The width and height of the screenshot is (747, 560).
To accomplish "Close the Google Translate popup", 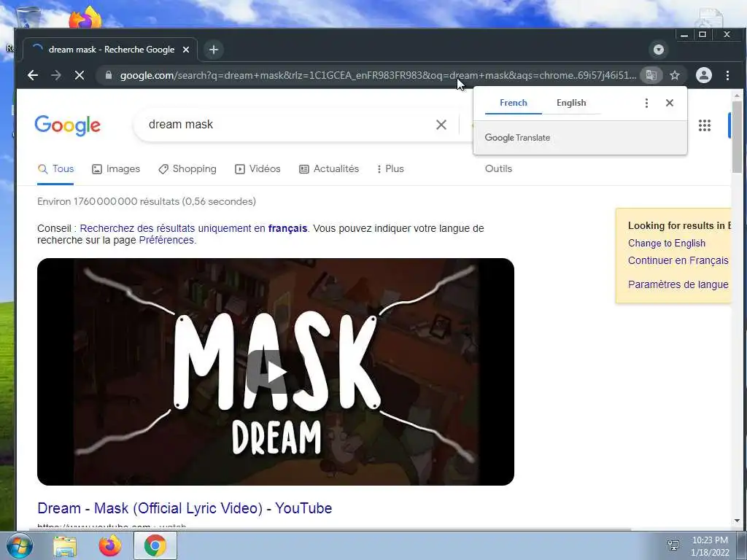I will (670, 103).
